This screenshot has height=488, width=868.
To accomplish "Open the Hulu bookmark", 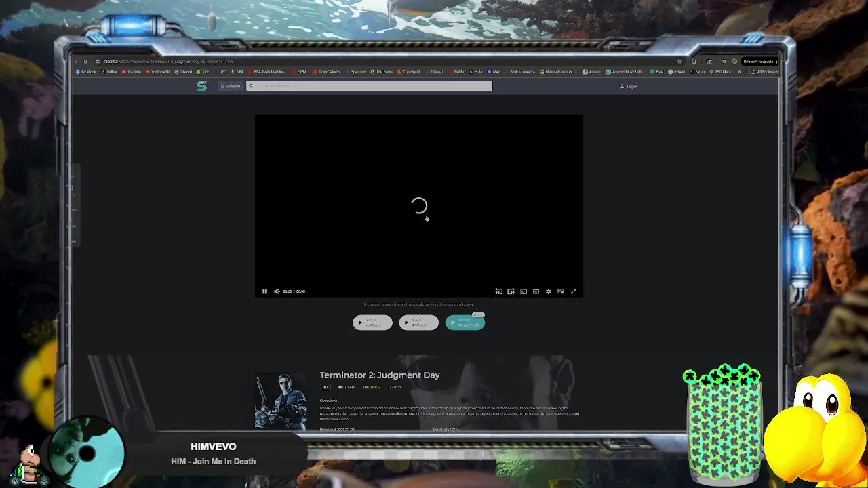I will pyautogui.click(x=476, y=72).
